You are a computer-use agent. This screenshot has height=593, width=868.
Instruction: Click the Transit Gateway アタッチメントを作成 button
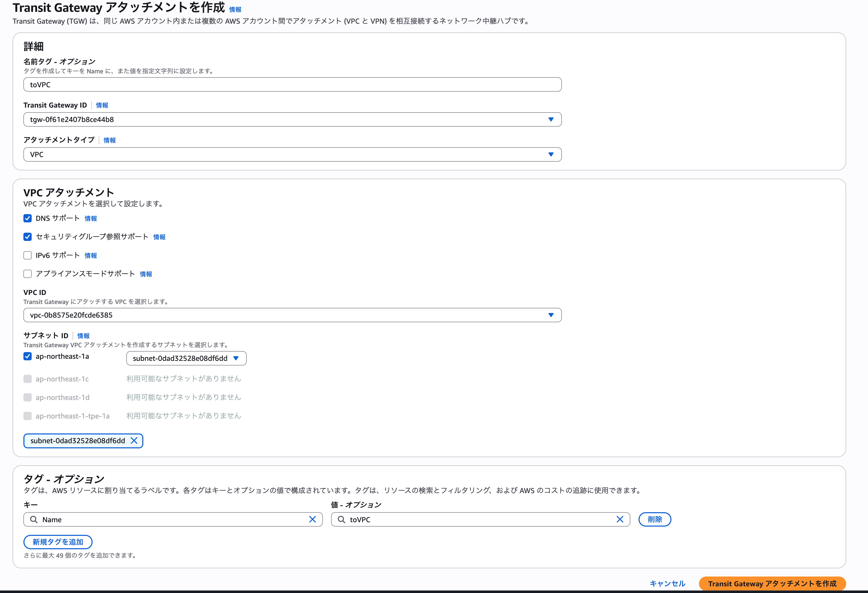click(x=772, y=584)
